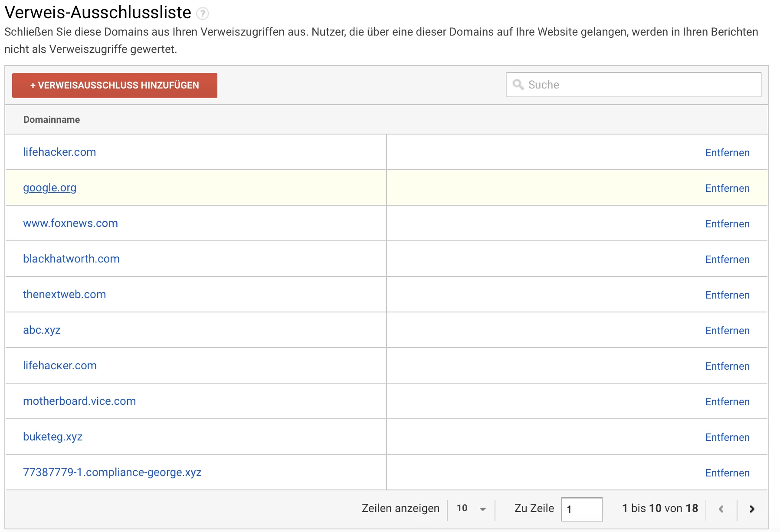The width and height of the screenshot is (780, 532).
Task: Open buketeg.xyz domain link
Action: pyautogui.click(x=52, y=437)
